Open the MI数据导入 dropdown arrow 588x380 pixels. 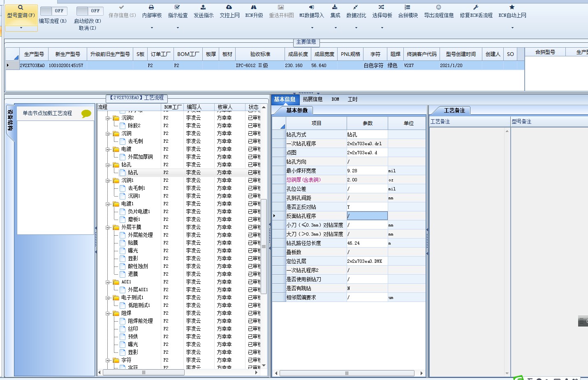[x=312, y=28]
